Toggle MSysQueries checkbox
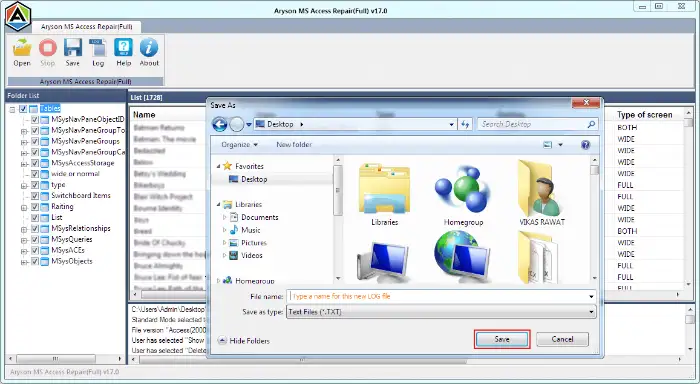This screenshot has width=700, height=384. pos(35,240)
